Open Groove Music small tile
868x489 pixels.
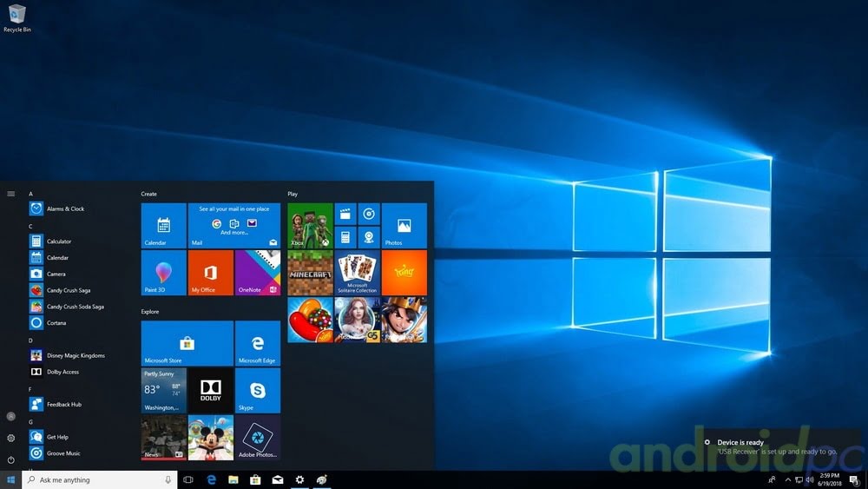[x=369, y=214]
